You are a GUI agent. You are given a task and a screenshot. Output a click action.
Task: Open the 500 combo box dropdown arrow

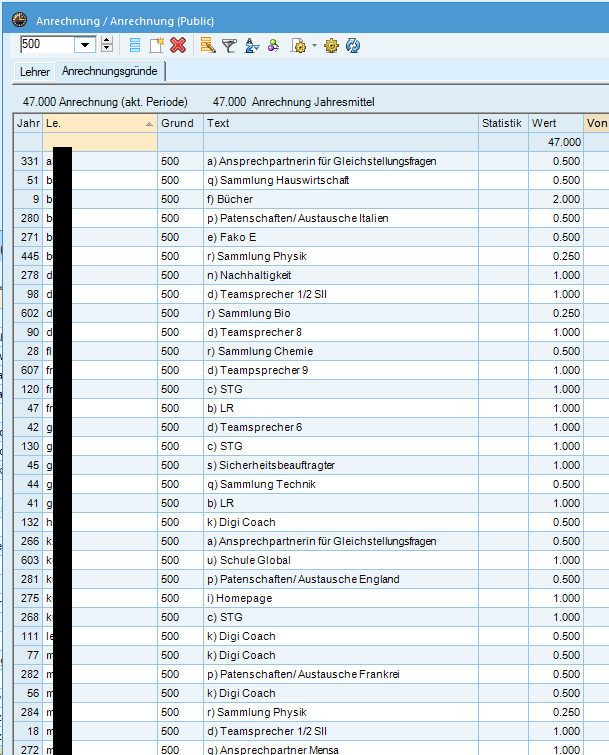[x=85, y=45]
